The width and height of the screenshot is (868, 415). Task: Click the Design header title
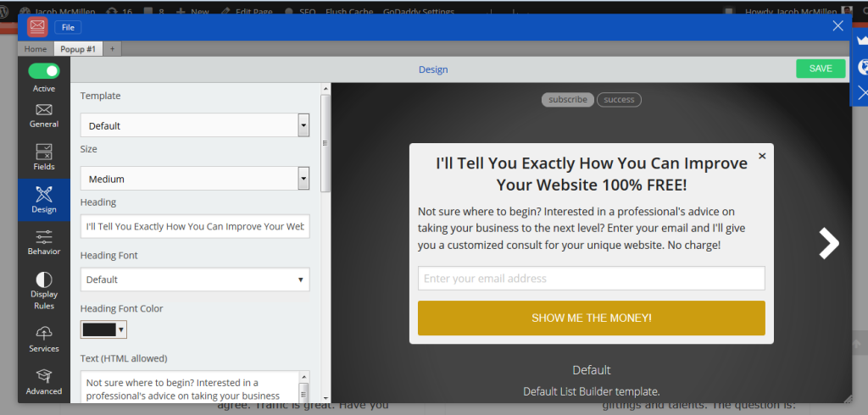[x=433, y=69]
